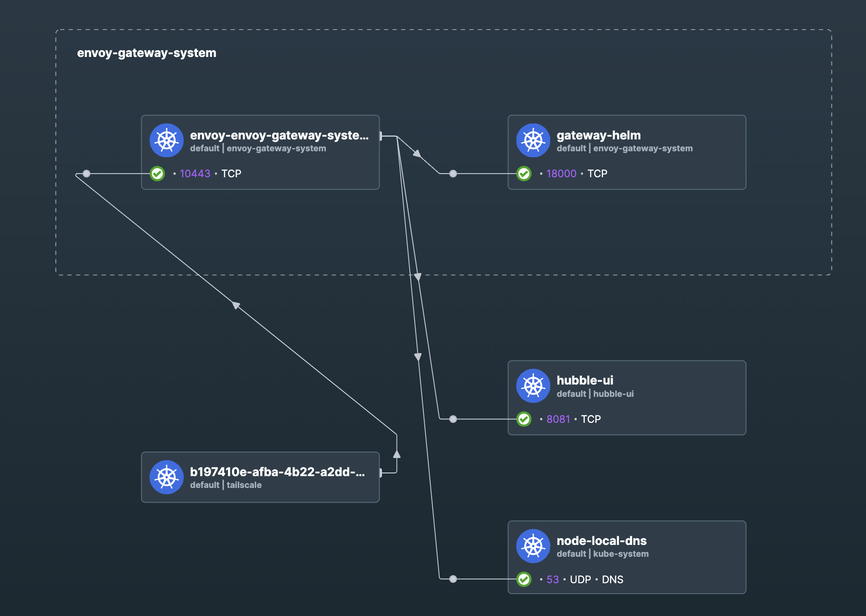The width and height of the screenshot is (866, 616).
Task: Click TCP label beside port 18000
Action: pyautogui.click(x=597, y=174)
